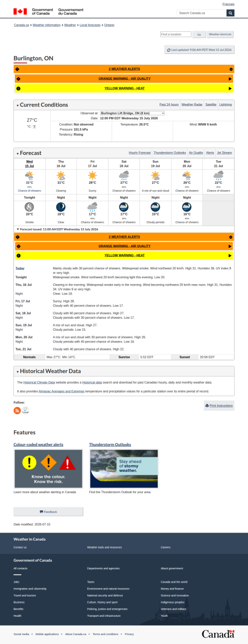Image resolution: width=248 pixels, height=644 pixels.
Task: Open the Alerts link in Forecast header
Action: tap(210, 153)
